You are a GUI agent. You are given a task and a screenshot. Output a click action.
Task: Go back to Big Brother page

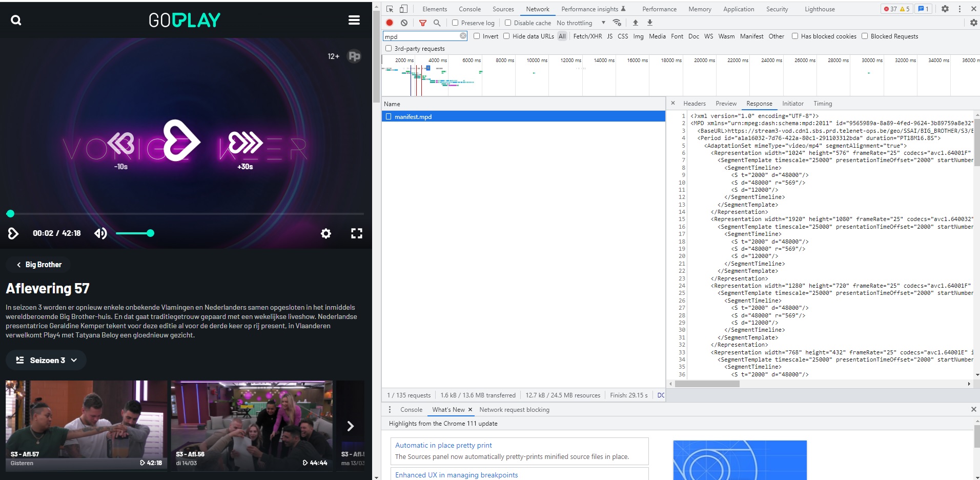[38, 265]
